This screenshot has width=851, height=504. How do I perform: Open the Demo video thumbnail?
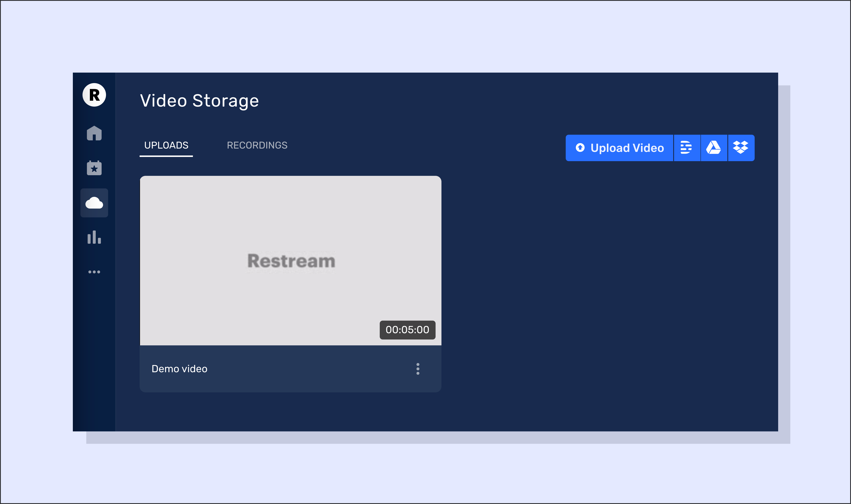point(291,260)
